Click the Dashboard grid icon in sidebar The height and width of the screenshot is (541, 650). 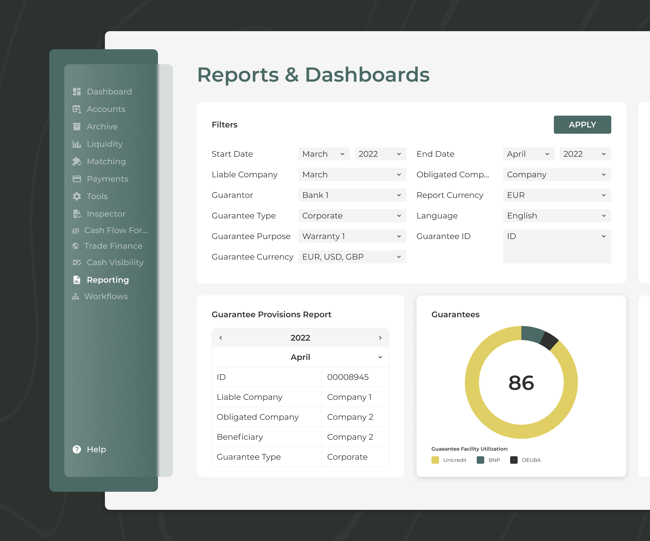coord(77,92)
